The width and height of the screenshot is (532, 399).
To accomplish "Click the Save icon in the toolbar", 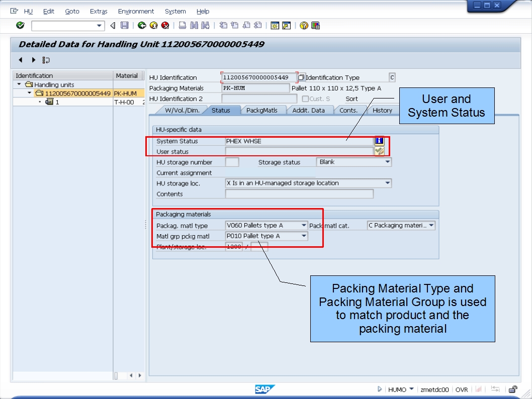I will (125, 25).
